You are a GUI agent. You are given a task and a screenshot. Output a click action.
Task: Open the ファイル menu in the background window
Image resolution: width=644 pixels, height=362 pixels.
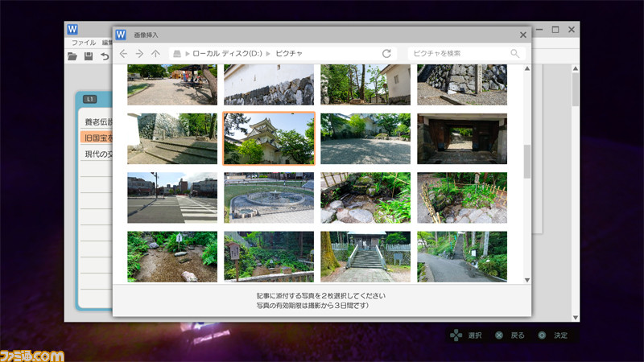coord(84,43)
